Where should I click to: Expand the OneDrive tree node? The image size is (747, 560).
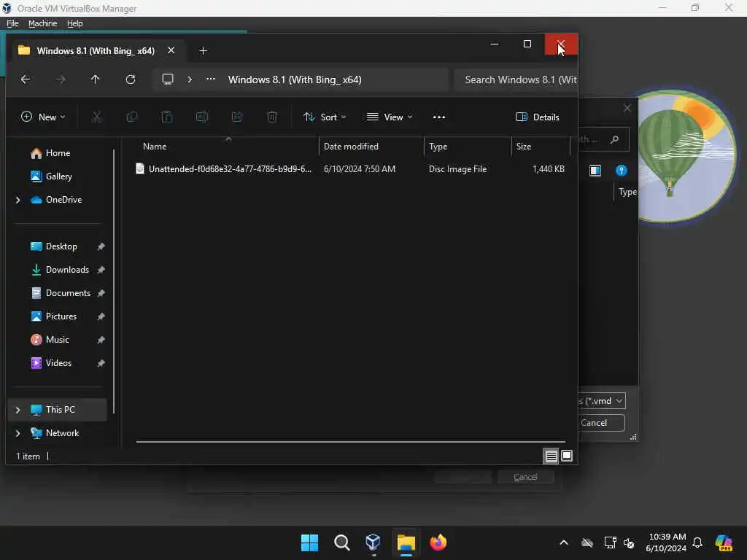pyautogui.click(x=18, y=200)
